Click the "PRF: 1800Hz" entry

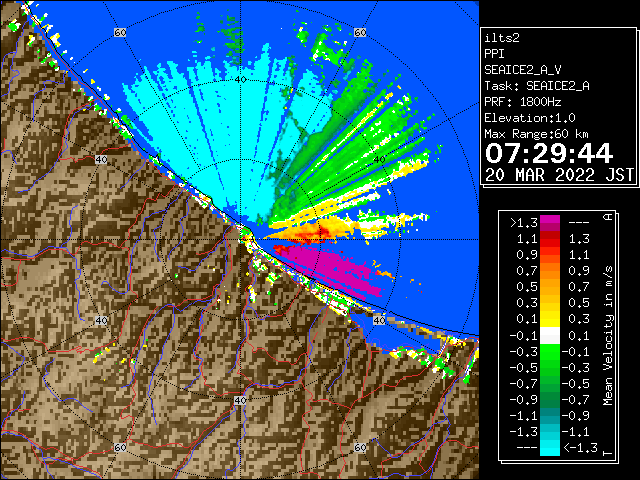pyautogui.click(x=522, y=102)
